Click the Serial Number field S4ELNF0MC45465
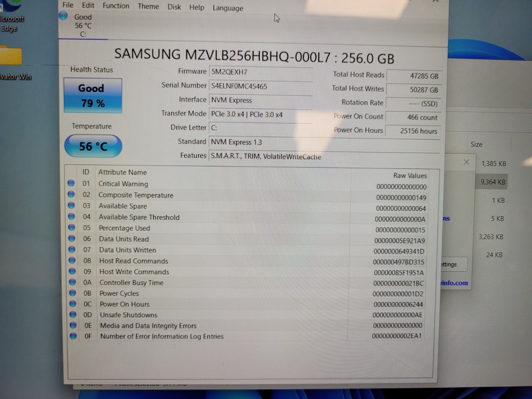The width and height of the screenshot is (532, 399). 261,86
